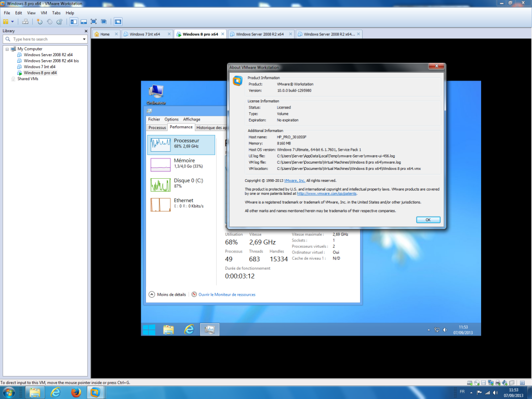
Task: Suspend the VM with the pause toolbar button
Action: tap(5, 22)
